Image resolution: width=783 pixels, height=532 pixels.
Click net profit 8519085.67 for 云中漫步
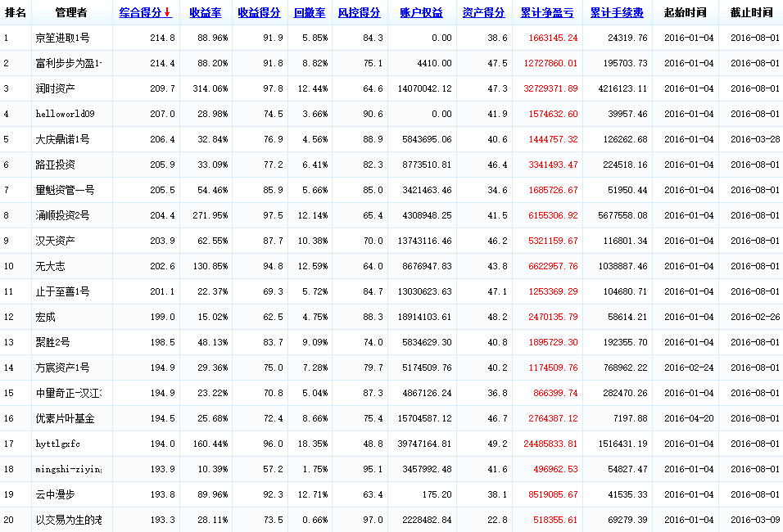point(554,494)
